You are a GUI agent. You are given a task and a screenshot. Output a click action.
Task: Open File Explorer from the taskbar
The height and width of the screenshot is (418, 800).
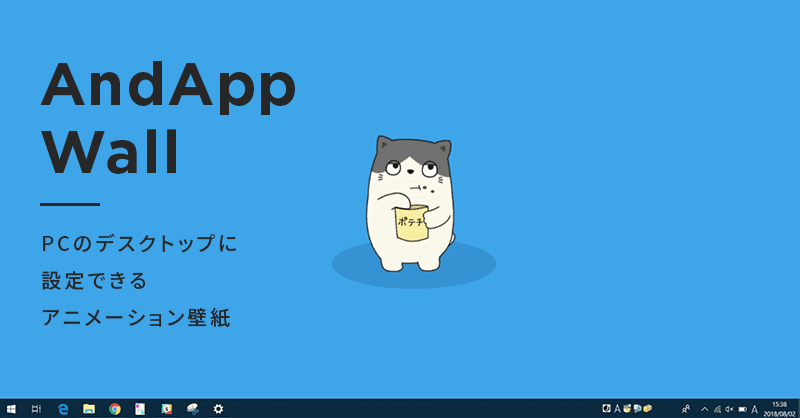point(89,409)
